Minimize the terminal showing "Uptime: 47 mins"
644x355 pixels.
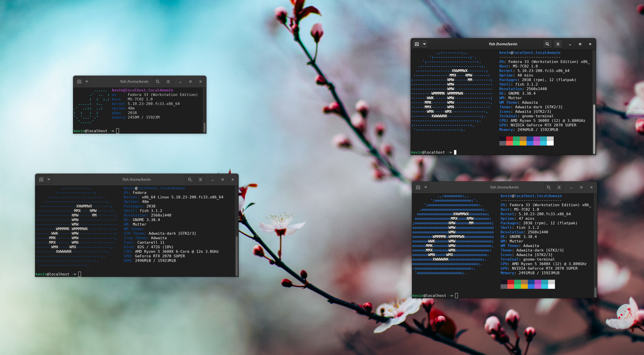[571, 187]
